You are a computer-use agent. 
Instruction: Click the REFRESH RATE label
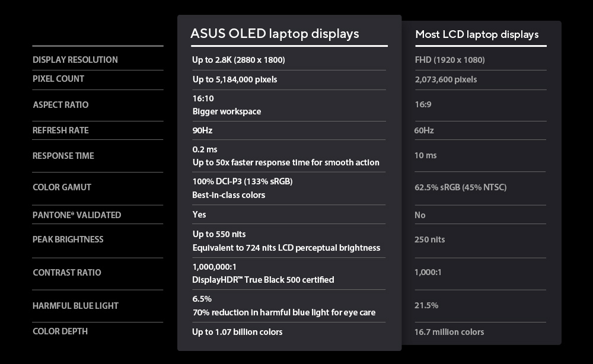click(60, 130)
